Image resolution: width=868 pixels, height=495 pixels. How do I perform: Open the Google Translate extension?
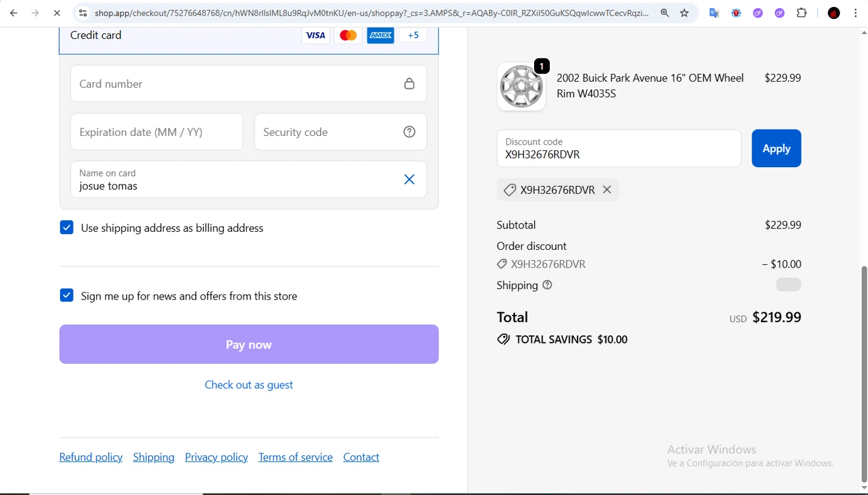714,13
